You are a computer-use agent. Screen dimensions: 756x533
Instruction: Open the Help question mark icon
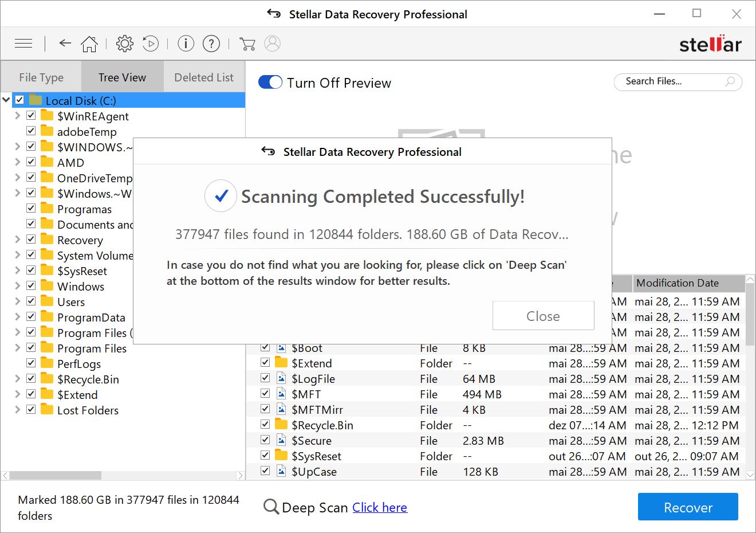211,44
